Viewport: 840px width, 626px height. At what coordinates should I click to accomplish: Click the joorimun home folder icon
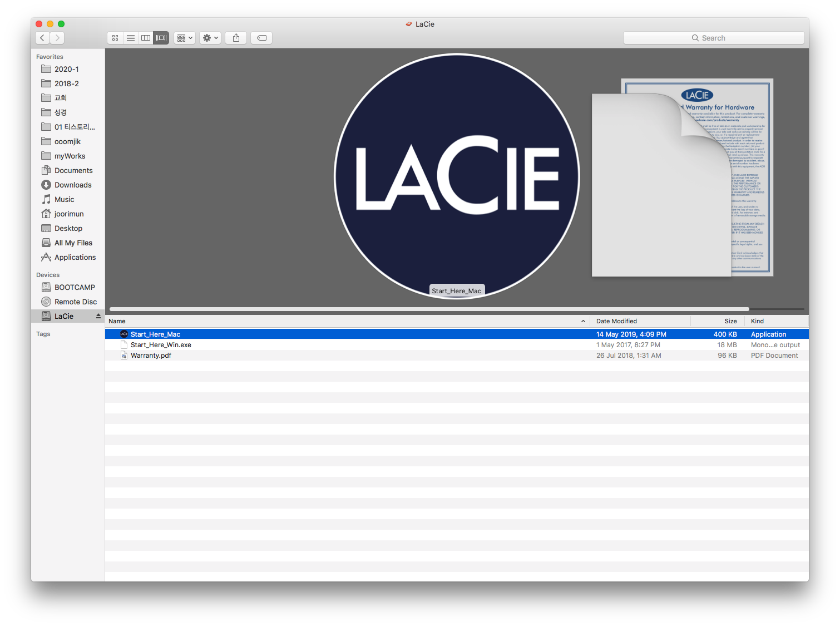(x=46, y=214)
